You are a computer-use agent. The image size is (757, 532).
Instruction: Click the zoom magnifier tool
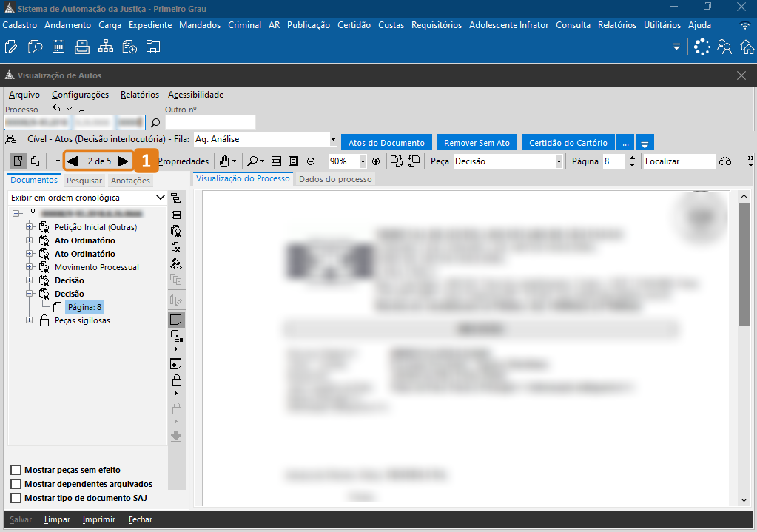pyautogui.click(x=252, y=161)
